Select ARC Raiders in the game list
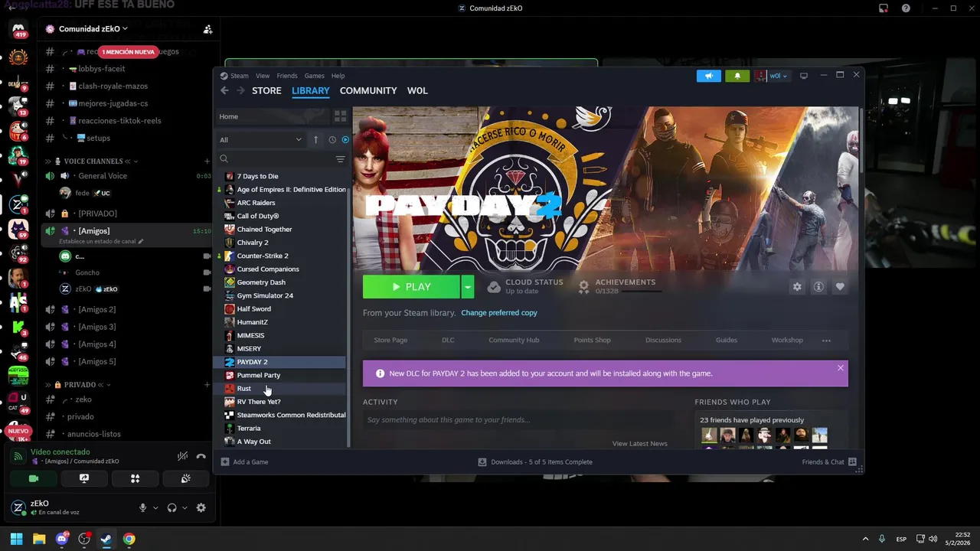 pyautogui.click(x=281, y=203)
